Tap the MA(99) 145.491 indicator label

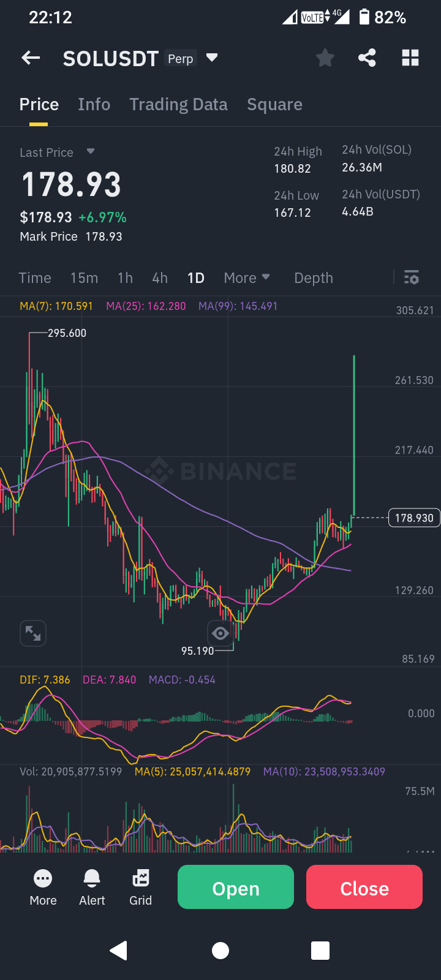point(238,306)
